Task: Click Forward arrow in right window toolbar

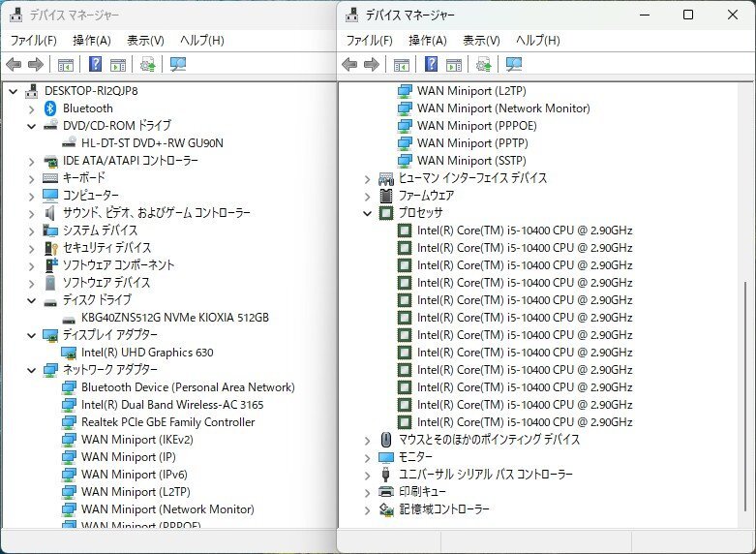Action: coord(372,64)
